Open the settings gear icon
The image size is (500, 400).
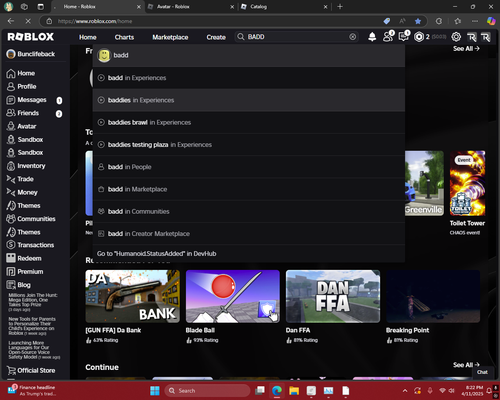point(456,37)
